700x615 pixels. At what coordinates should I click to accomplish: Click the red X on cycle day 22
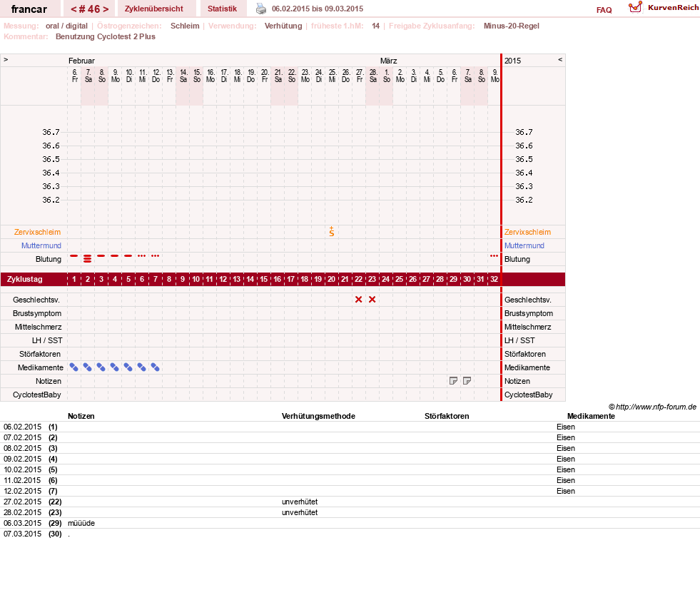point(358,300)
